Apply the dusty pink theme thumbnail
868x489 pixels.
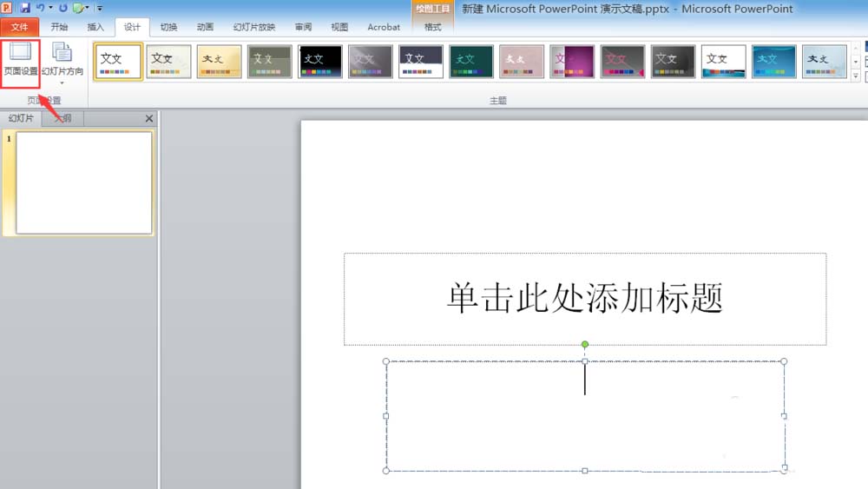522,62
